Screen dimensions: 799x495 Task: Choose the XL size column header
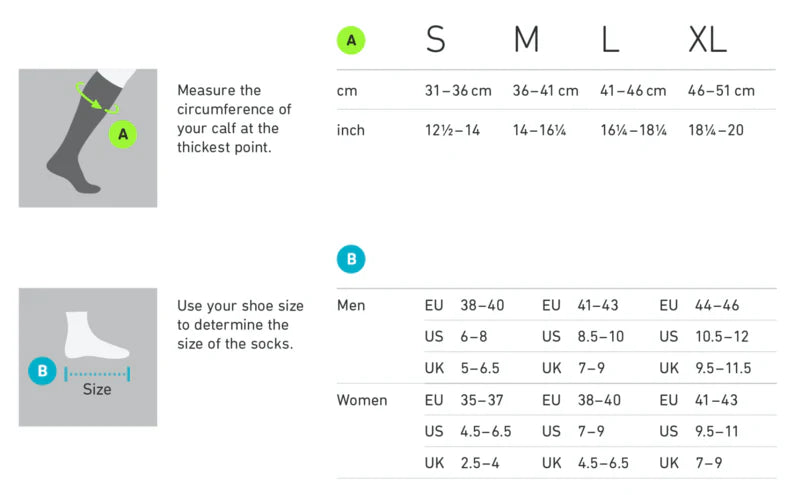coord(707,40)
